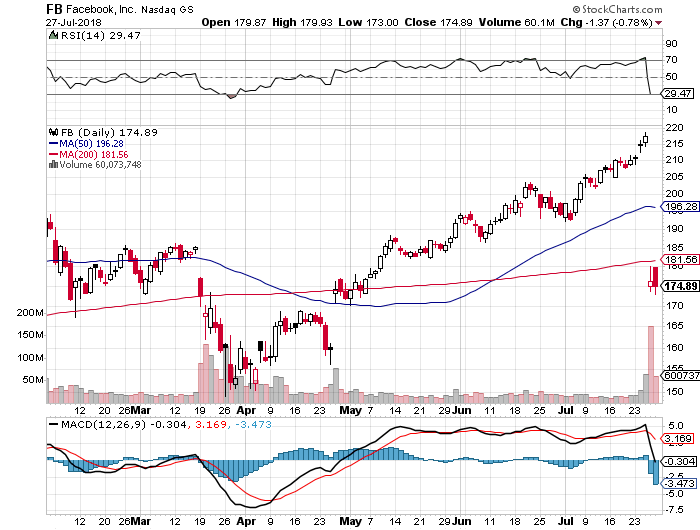Screen dimensions: 700x530
Task: Click the MACD(12,26,9) legend text
Action: click(103, 424)
